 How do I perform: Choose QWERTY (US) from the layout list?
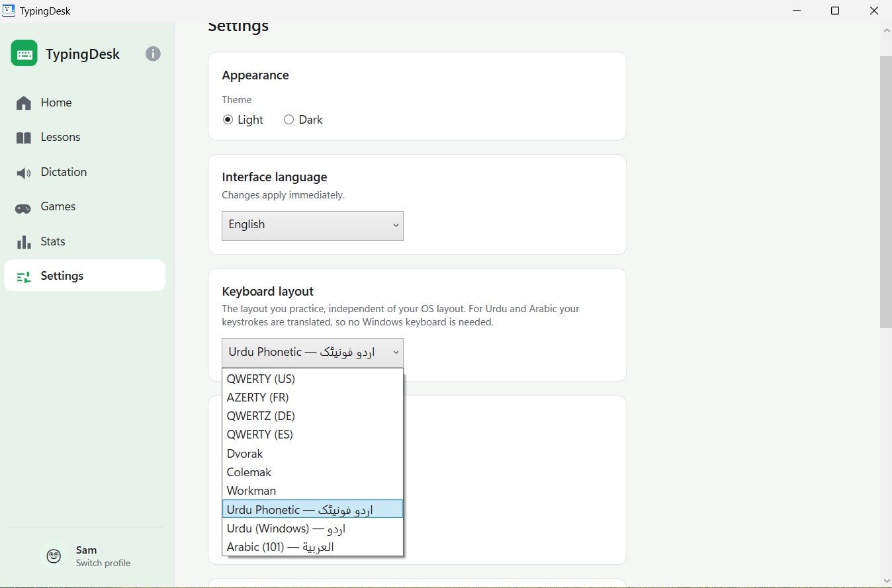coord(312,379)
